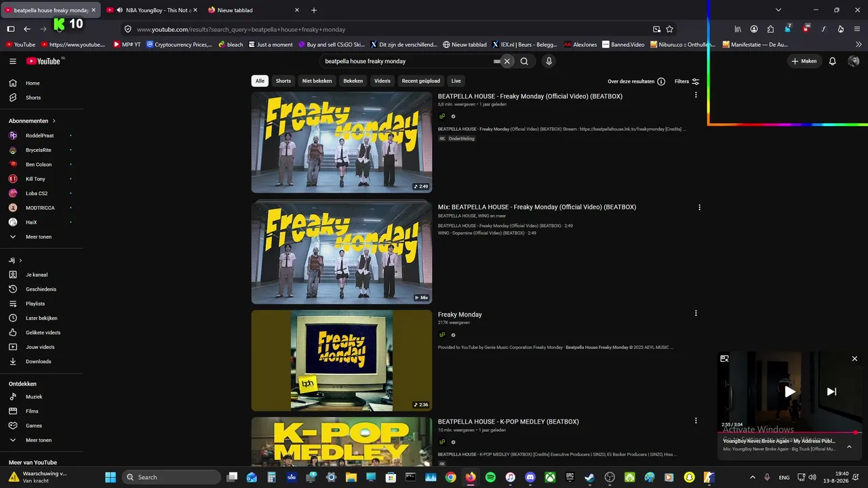Open options menu for the Freaky Monday 217K result
The image size is (868, 488).
tap(695, 313)
